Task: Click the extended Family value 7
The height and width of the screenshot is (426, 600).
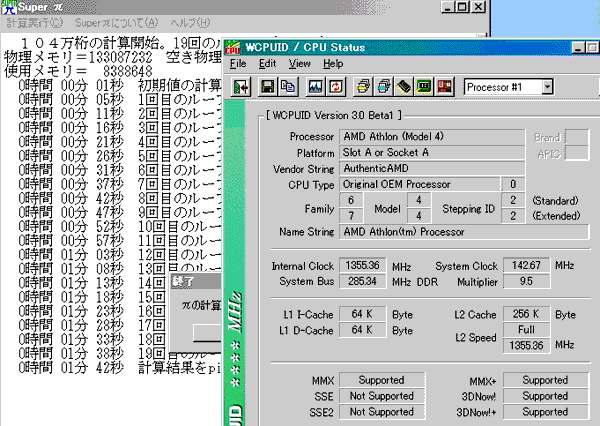Action: coord(351,216)
